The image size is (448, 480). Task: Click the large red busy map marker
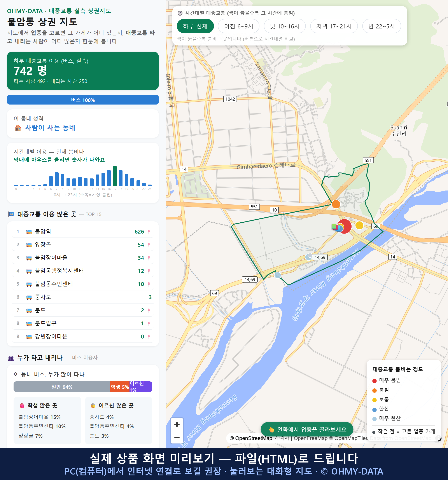345,226
